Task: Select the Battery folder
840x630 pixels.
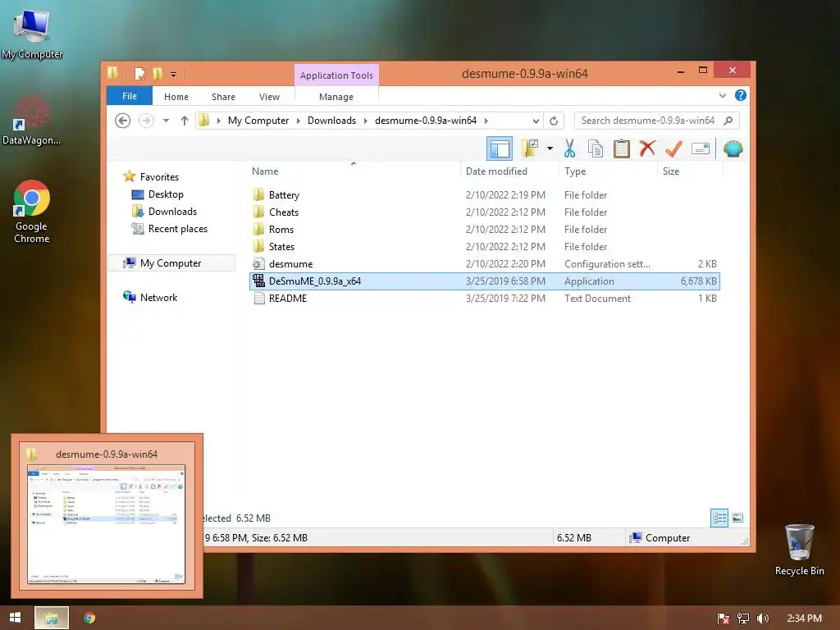Action: coord(484,195)
